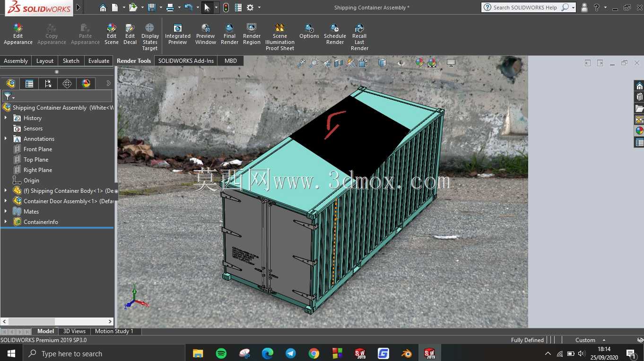
Task: Open the File Properties list icon
Action: [x=238, y=8]
